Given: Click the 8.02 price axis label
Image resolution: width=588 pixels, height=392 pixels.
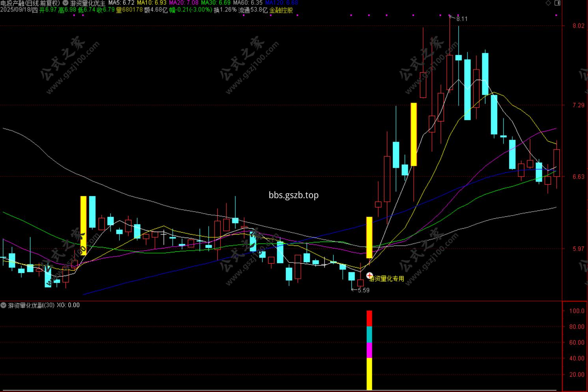Looking at the screenshot, I should click(x=579, y=26).
